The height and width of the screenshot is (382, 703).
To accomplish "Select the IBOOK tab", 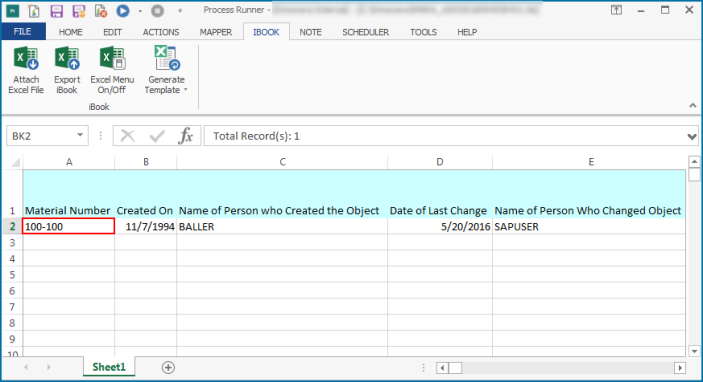I will 266,32.
